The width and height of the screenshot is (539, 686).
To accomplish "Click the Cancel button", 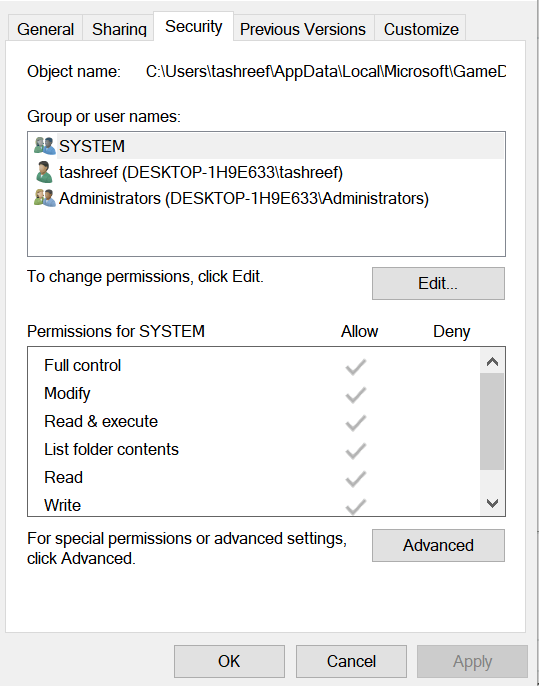I will [351, 661].
